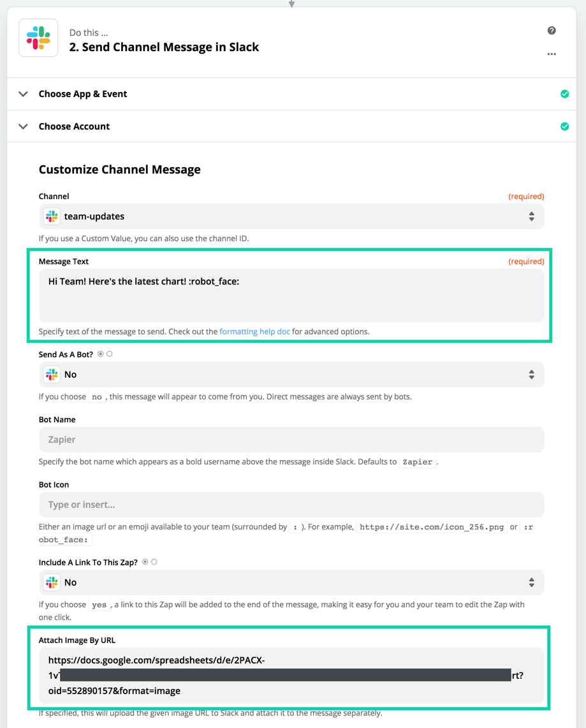Viewport: 586px width, 728px height.
Task: Click stepper arrows on Send As A Bot field
Action: tap(531, 375)
